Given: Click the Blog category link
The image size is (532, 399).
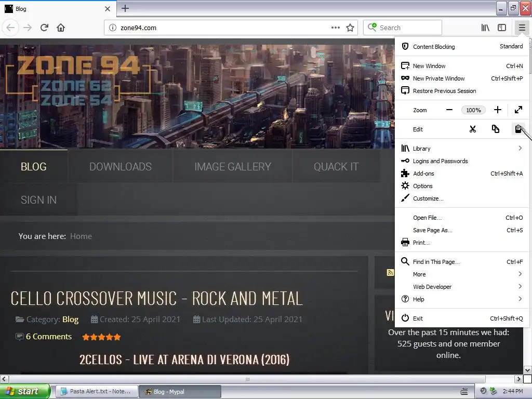Looking at the screenshot, I should coord(70,320).
